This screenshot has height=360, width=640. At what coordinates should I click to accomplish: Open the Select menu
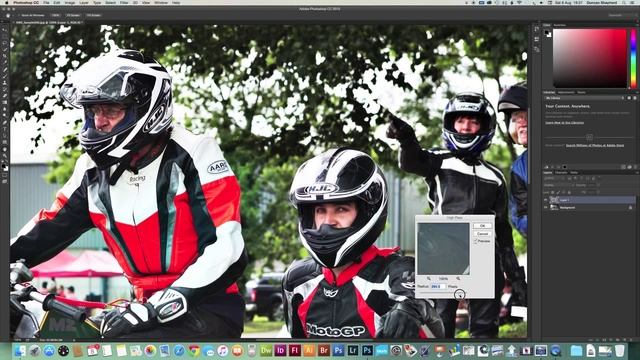[110, 2]
